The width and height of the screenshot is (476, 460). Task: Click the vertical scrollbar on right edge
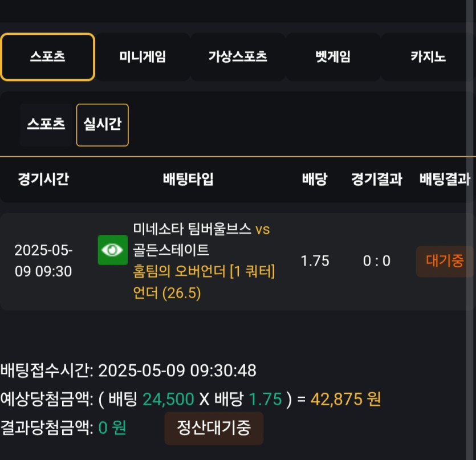(x=471, y=230)
